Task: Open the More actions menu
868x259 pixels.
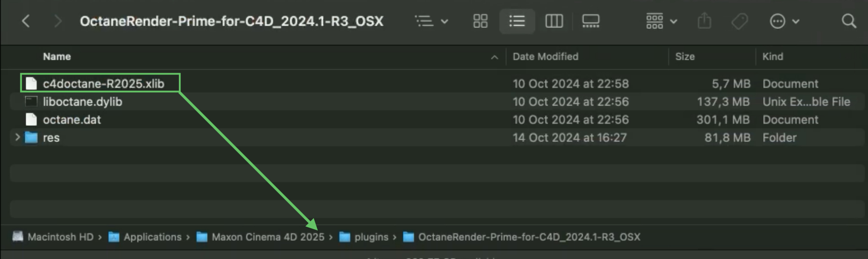Action: (784, 21)
